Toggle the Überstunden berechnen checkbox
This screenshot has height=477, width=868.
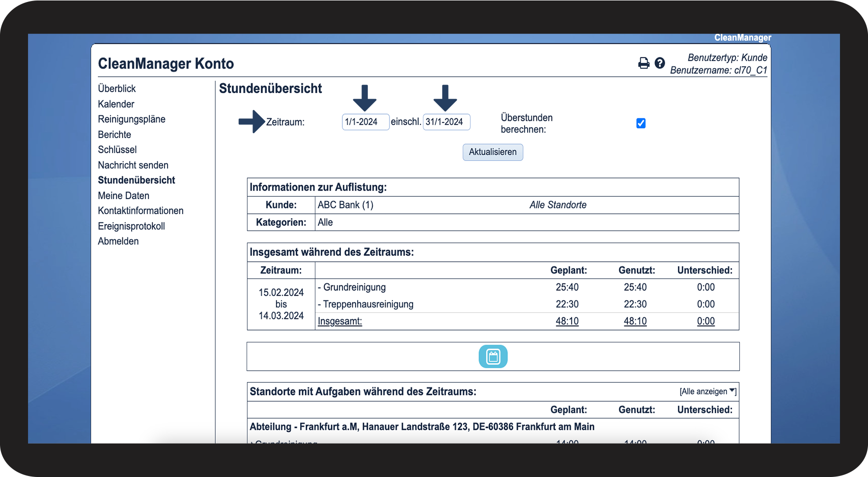coord(641,123)
